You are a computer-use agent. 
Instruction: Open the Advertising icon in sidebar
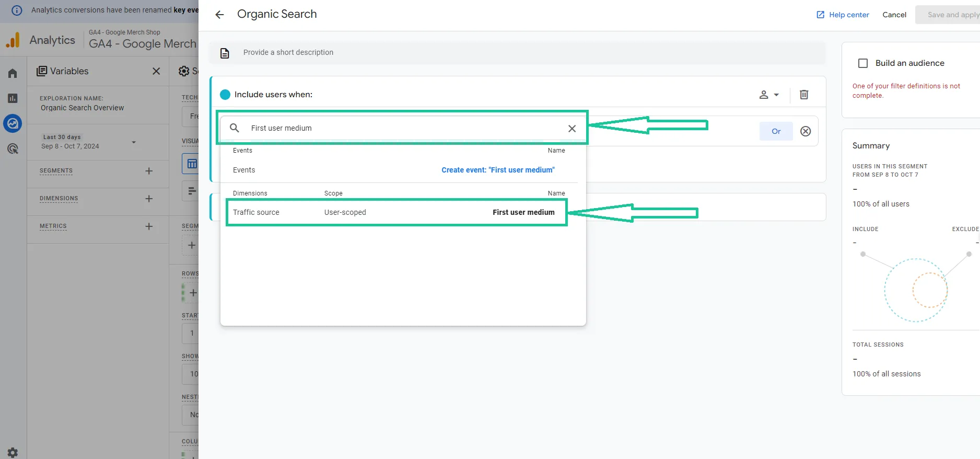click(13, 149)
